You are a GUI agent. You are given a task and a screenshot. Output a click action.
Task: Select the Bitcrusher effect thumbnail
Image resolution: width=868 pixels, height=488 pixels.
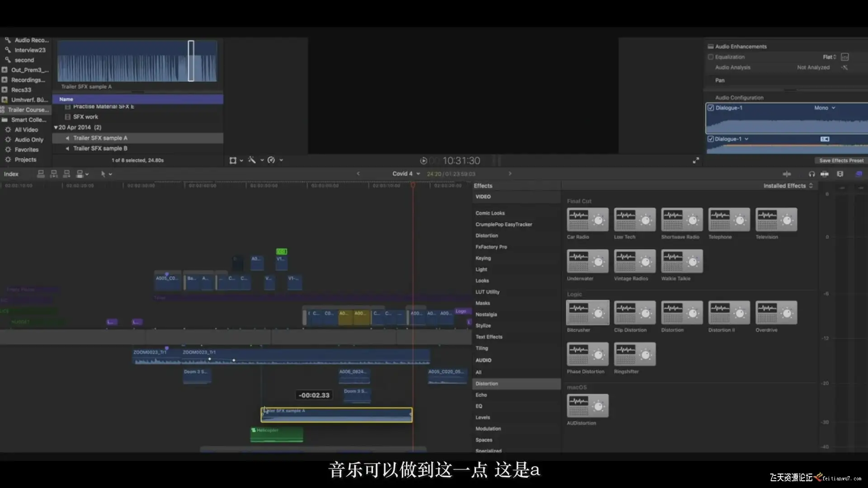click(587, 312)
